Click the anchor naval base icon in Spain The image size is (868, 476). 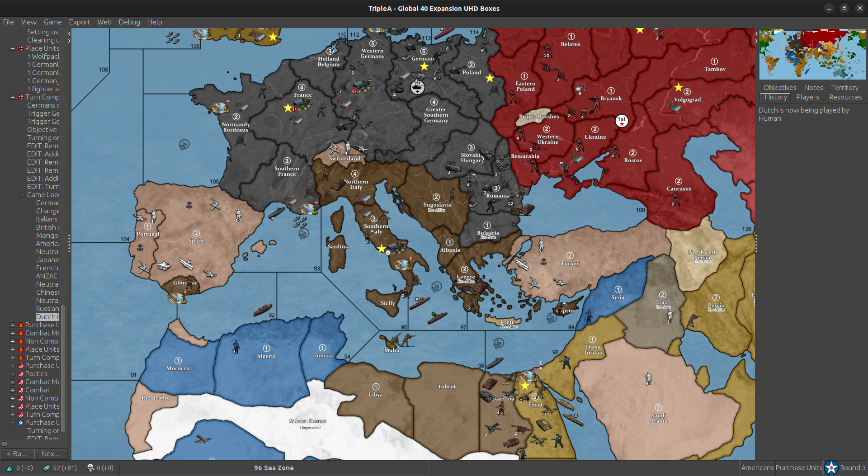[189, 205]
